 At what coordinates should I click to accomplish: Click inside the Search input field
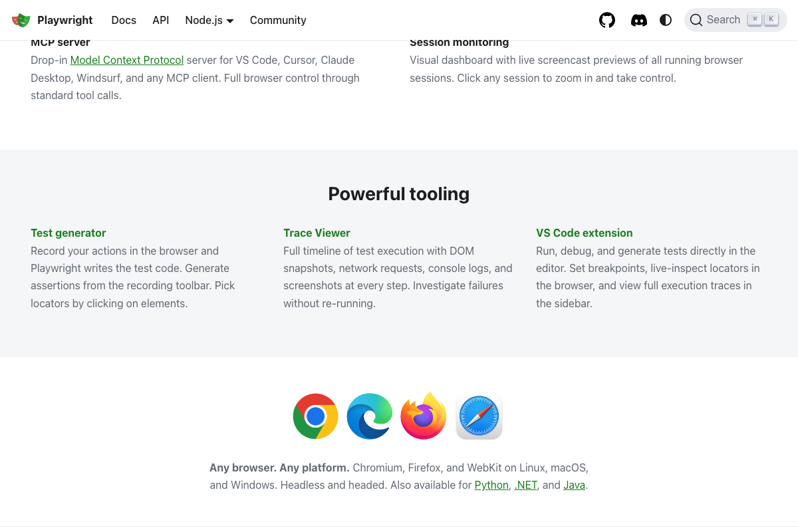coord(725,19)
